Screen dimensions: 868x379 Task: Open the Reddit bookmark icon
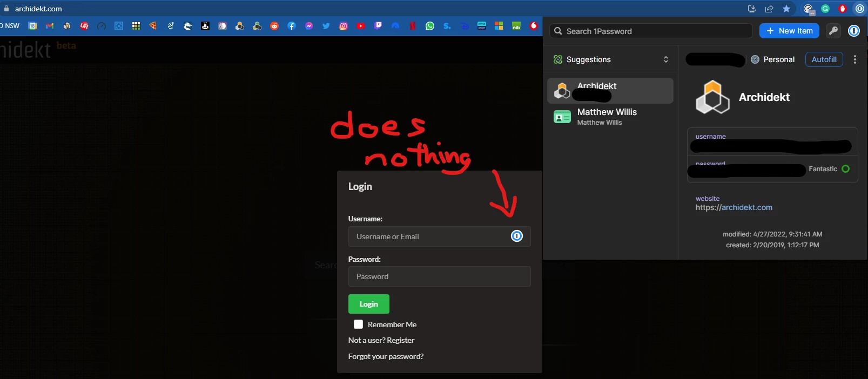coord(274,26)
